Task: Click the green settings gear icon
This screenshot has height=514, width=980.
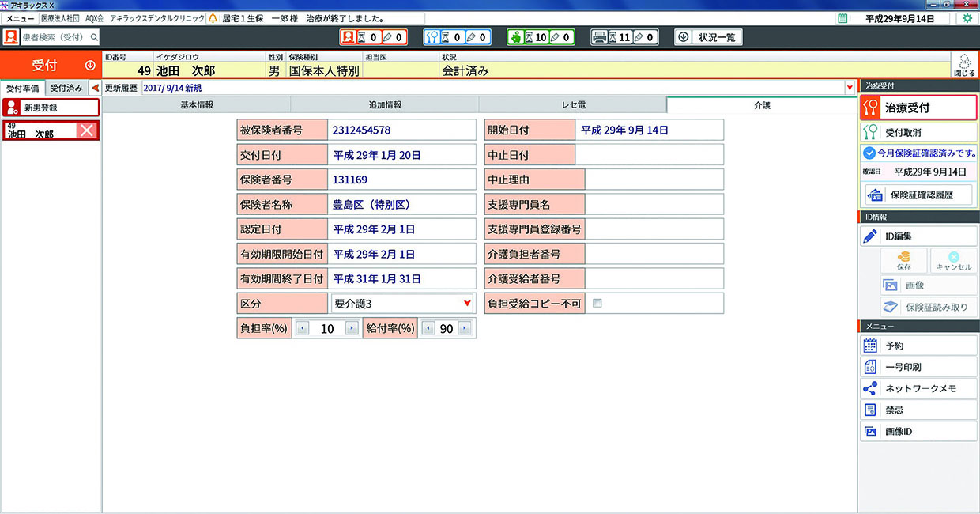Action: [967, 18]
